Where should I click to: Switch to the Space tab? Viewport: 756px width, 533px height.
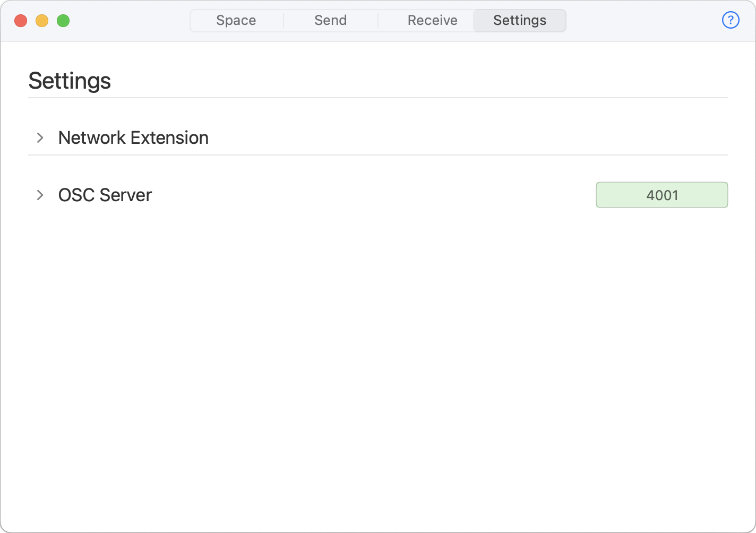[x=236, y=21]
